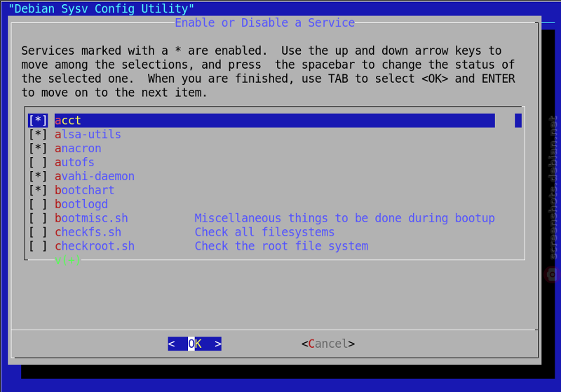
Task: Select the checkfs.sh list entry
Action: [88, 232]
